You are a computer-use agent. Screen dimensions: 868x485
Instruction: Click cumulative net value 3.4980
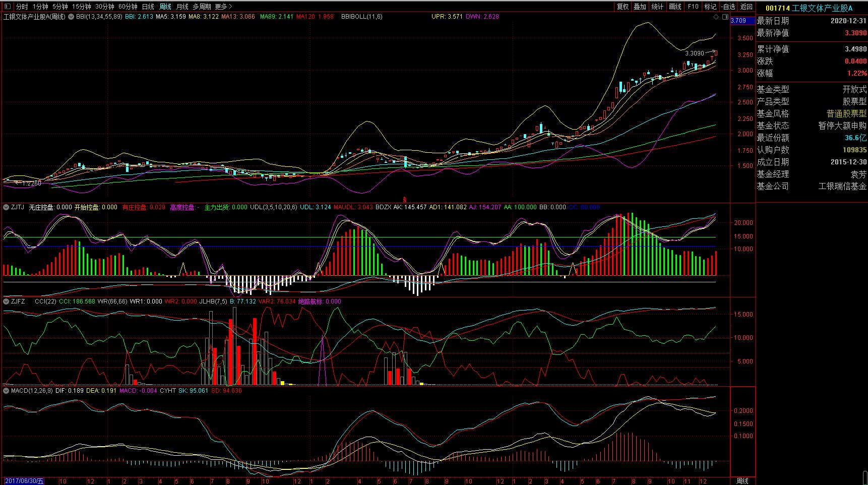[x=856, y=49]
